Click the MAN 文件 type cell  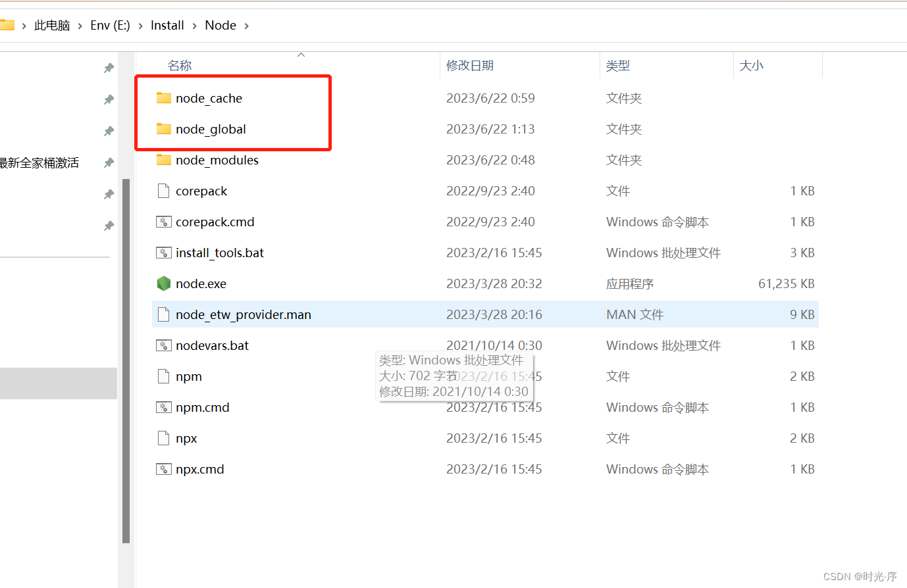pos(635,314)
